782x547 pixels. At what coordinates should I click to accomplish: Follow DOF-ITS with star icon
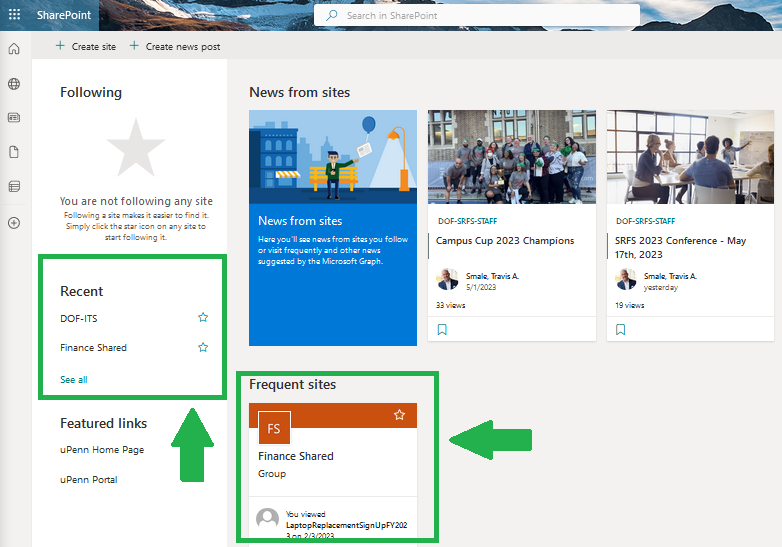coord(203,317)
